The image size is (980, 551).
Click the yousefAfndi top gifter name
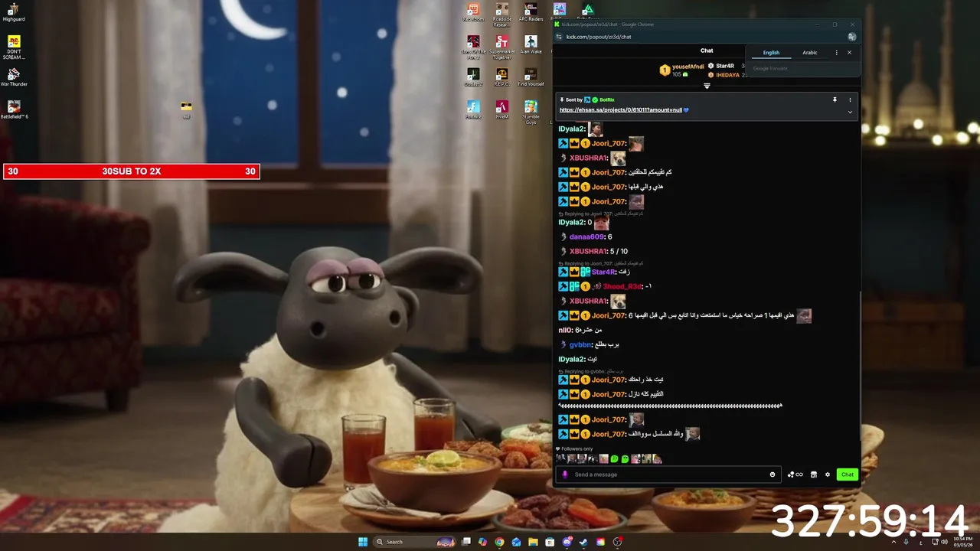[688, 67]
